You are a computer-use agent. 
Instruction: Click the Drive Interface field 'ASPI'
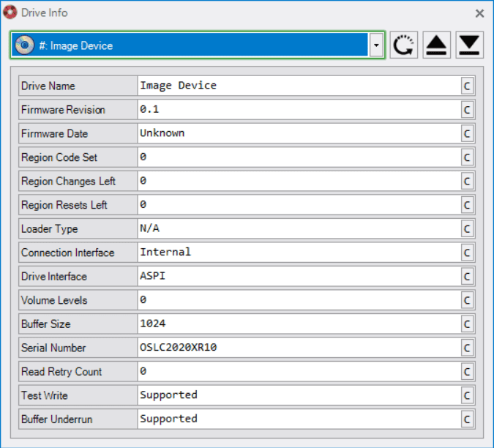299,276
